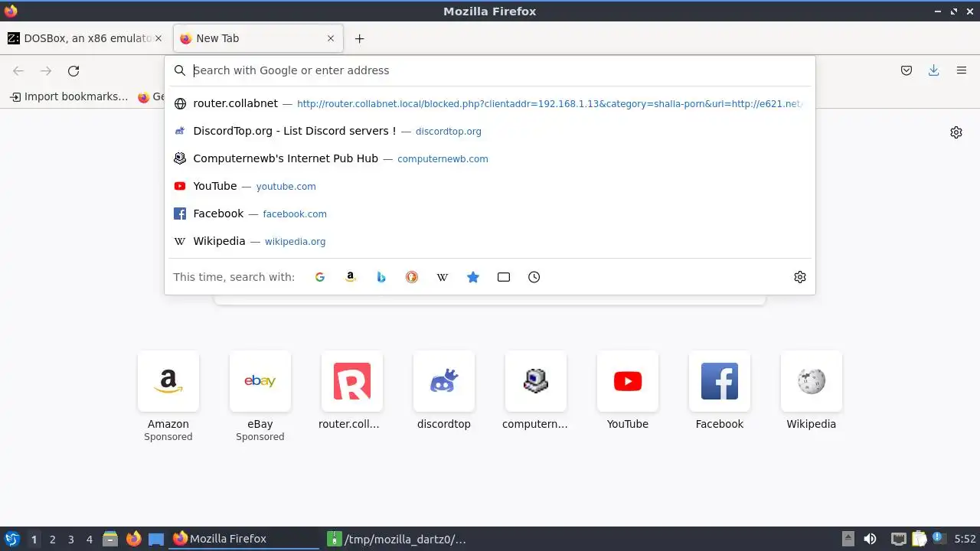
Task: Open the Facebook suggestion in the dropdown
Action: [490, 214]
